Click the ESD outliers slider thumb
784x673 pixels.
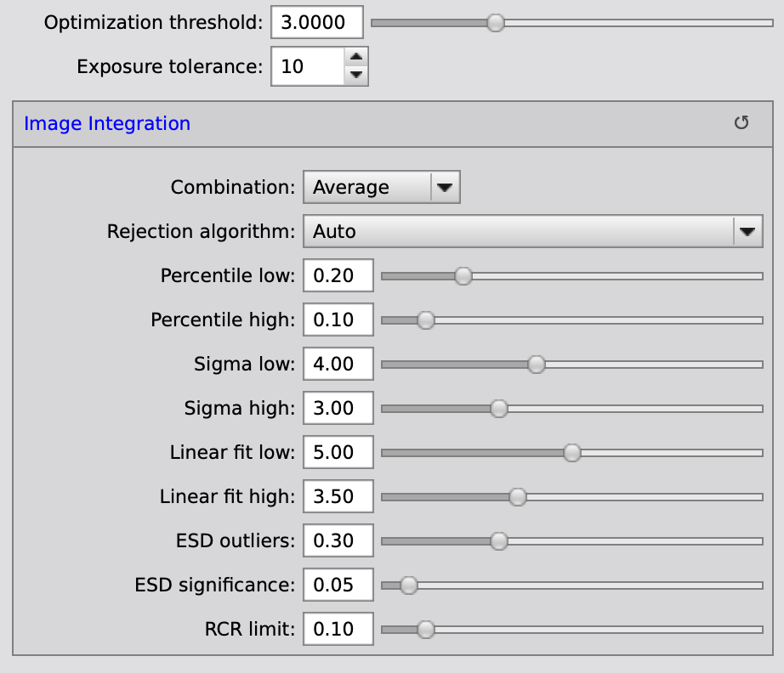coord(499,541)
